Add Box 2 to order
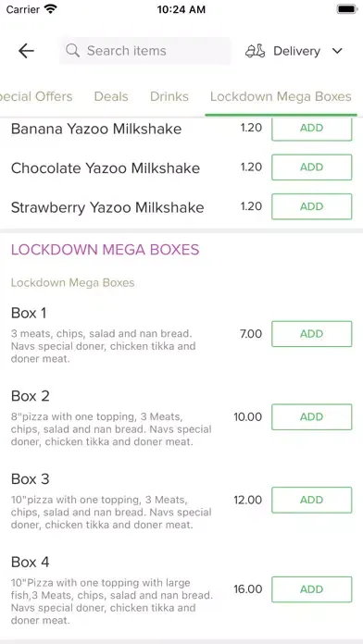This screenshot has height=644, width=363. [312, 417]
